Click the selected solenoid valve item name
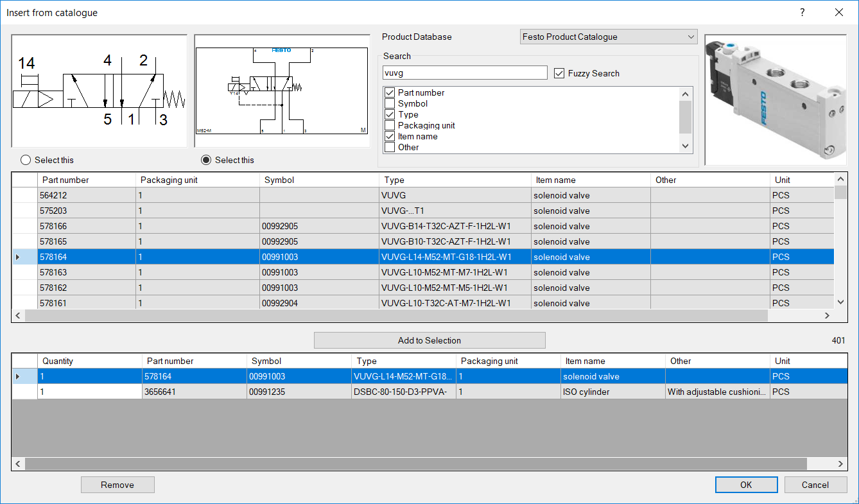This screenshot has height=504, width=859. click(x=612, y=376)
